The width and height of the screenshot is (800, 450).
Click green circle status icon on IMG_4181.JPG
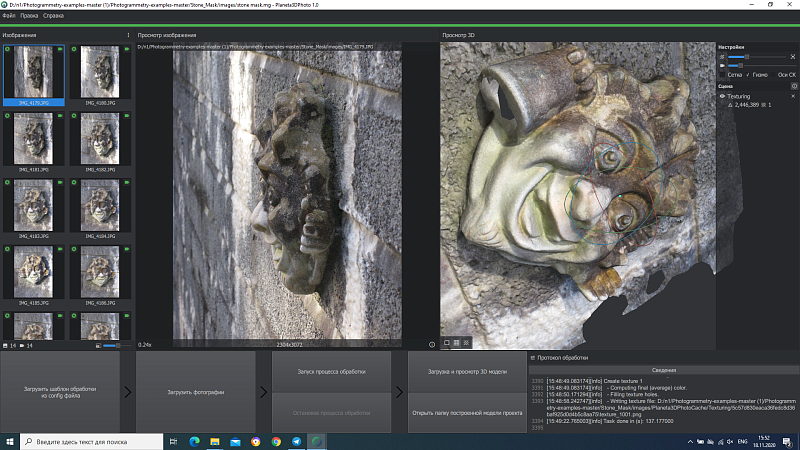click(7, 116)
